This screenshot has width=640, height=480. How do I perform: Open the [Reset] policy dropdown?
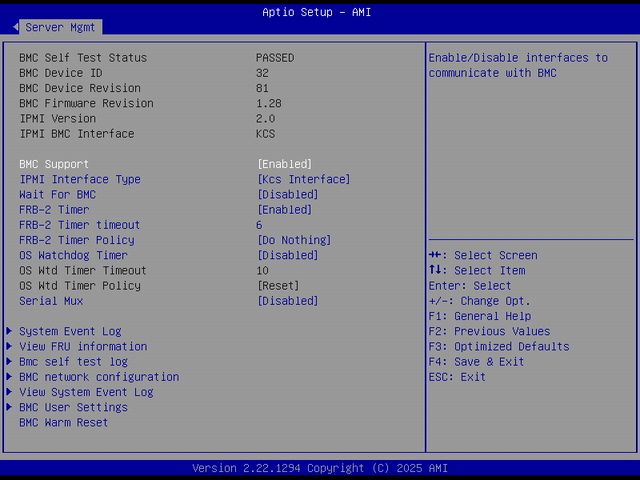pyautogui.click(x=278, y=286)
